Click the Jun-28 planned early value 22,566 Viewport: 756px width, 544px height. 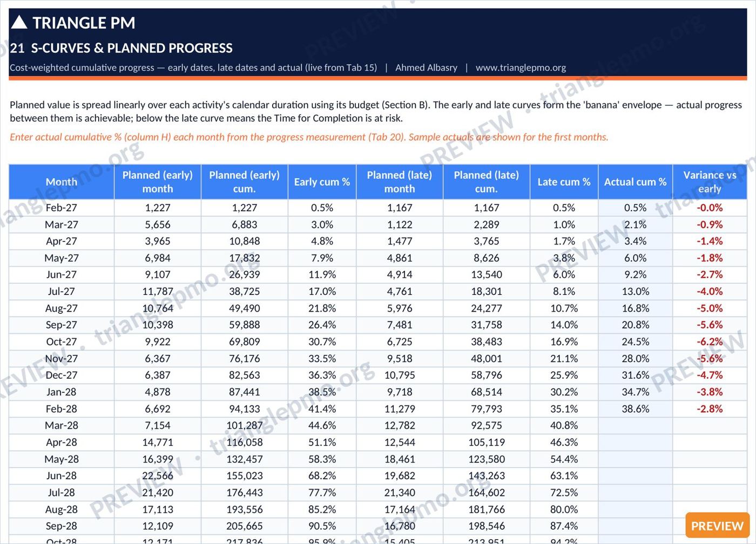pyautogui.click(x=158, y=476)
